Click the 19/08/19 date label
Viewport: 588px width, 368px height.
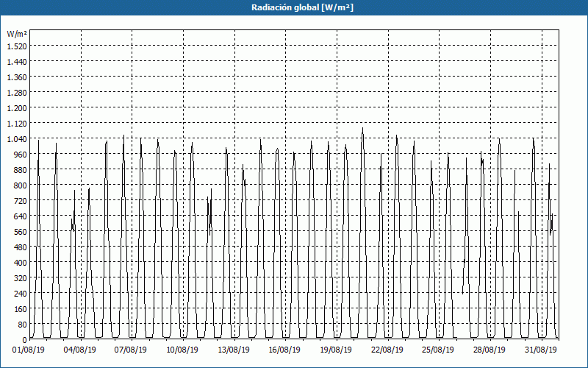click(336, 350)
